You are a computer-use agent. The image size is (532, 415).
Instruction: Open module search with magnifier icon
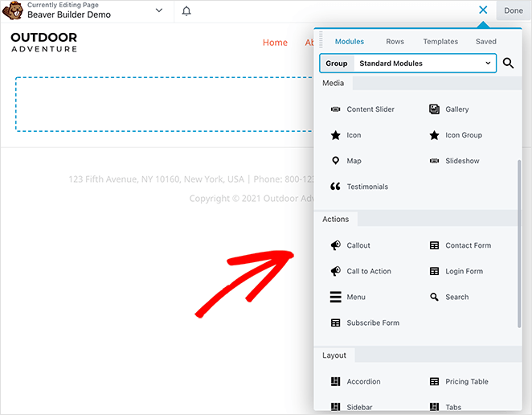click(508, 64)
